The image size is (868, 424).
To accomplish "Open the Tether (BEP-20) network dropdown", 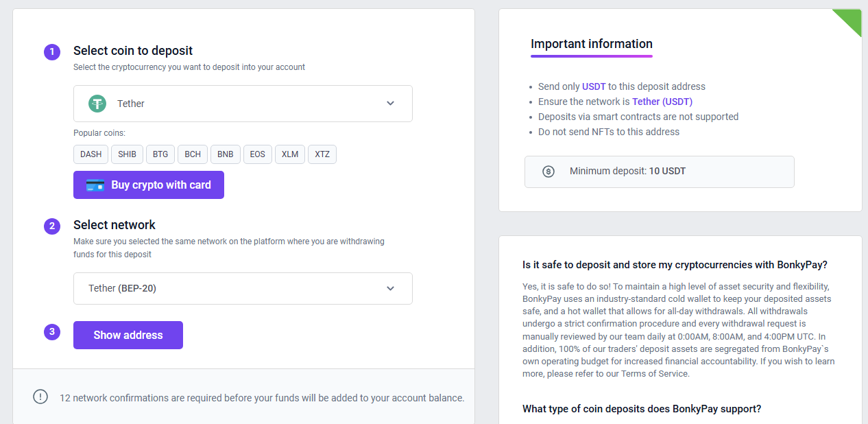I will (243, 288).
